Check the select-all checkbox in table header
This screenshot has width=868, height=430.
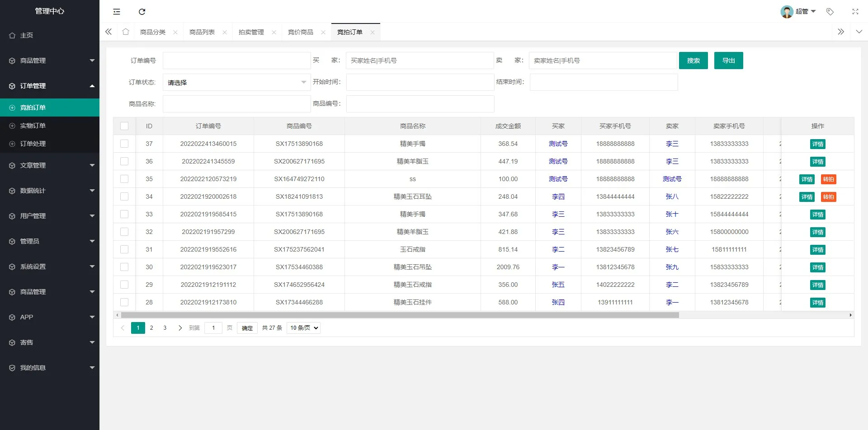[124, 126]
